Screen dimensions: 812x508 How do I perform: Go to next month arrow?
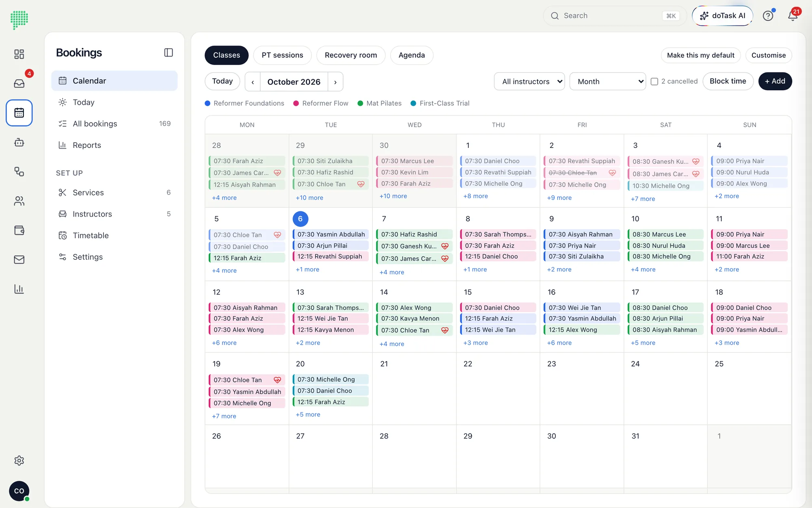[x=335, y=82]
